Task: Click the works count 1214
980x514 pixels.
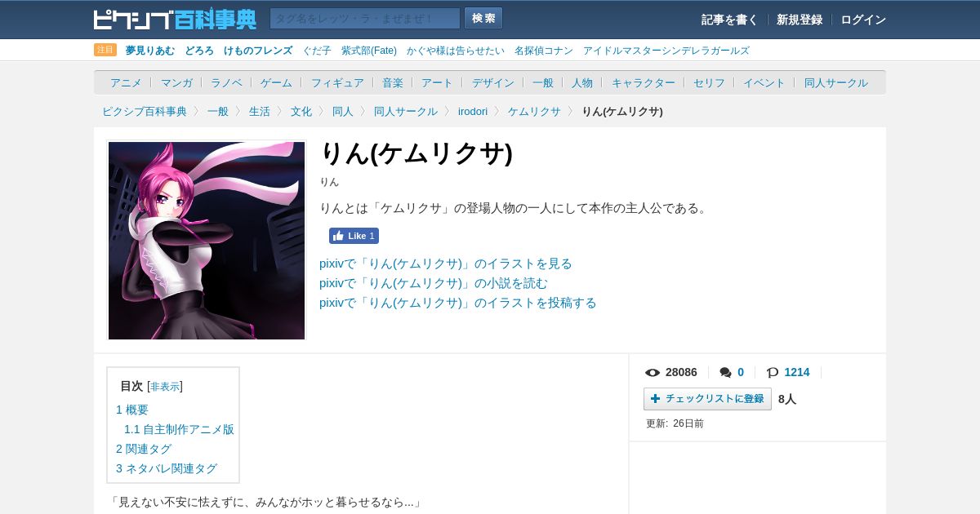Action: 797,372
